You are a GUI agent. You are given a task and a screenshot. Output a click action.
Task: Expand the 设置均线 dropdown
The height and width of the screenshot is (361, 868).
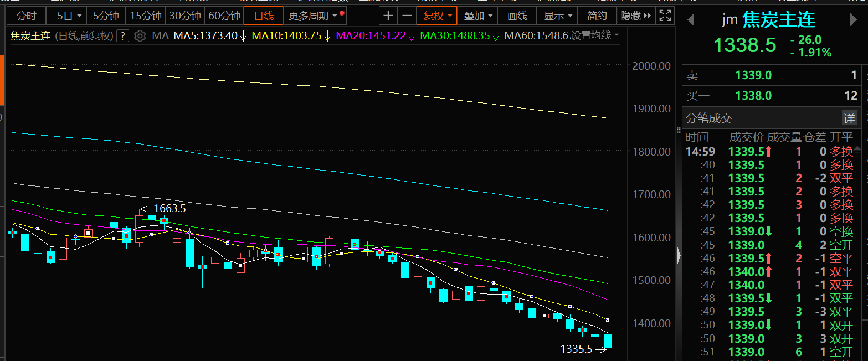point(595,36)
